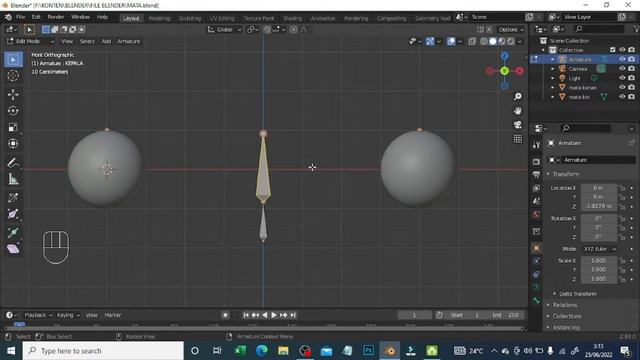Viewport: 640px width, 360px height.
Task: Select the Bone Size tool
Action: pos(13,214)
